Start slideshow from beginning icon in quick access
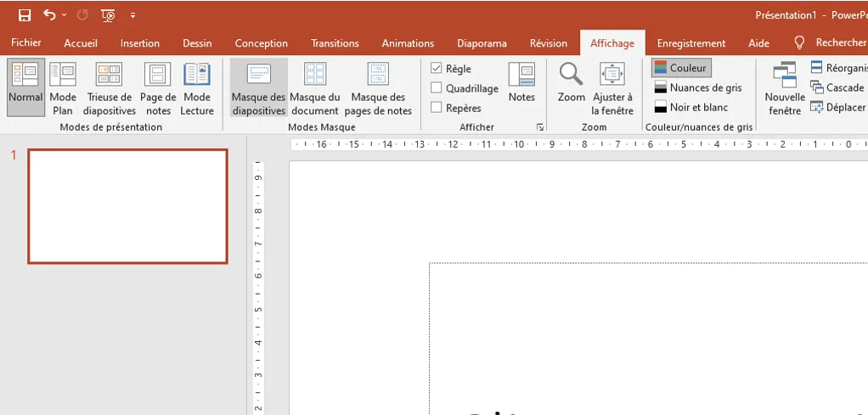This screenshot has height=415, width=868. pyautogui.click(x=109, y=15)
